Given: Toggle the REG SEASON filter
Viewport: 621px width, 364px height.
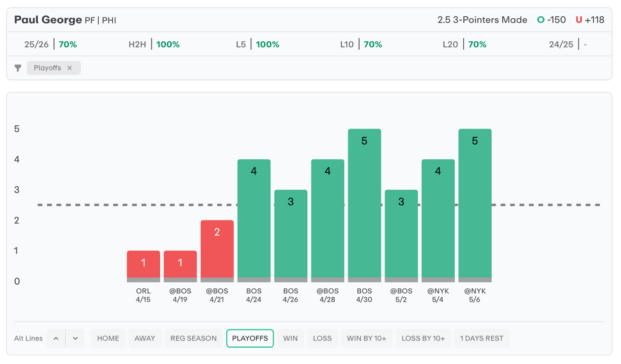Looking at the screenshot, I should [193, 339].
